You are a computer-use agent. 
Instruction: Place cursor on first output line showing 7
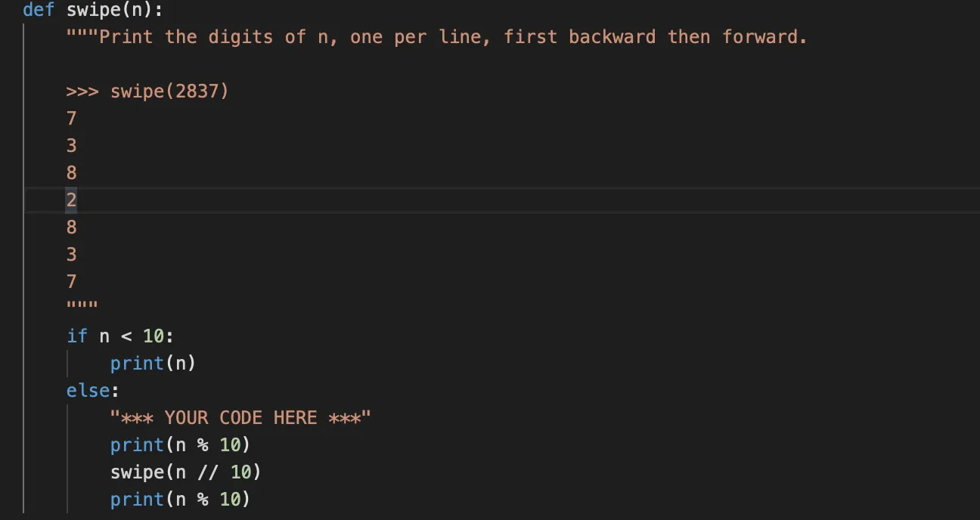tap(72, 119)
